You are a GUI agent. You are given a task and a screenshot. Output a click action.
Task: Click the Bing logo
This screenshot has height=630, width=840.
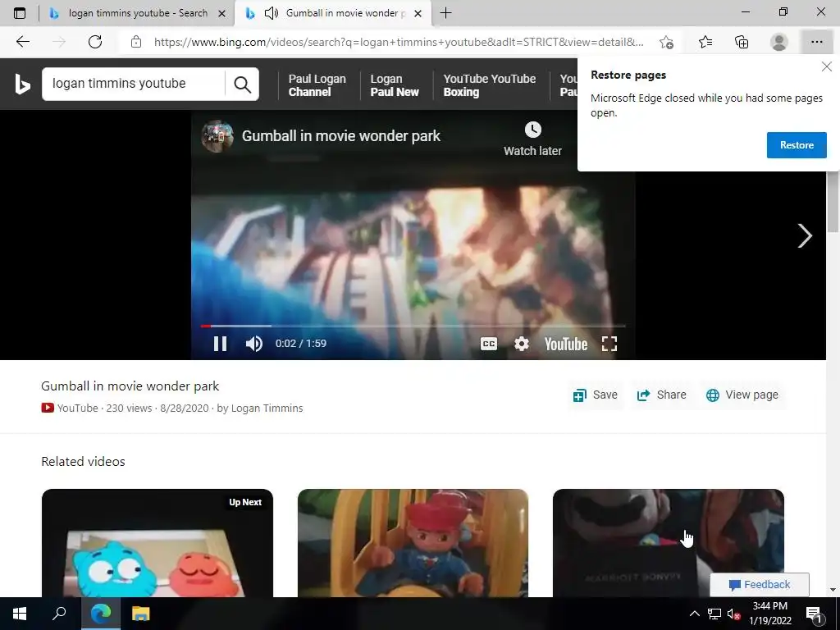[22, 84]
